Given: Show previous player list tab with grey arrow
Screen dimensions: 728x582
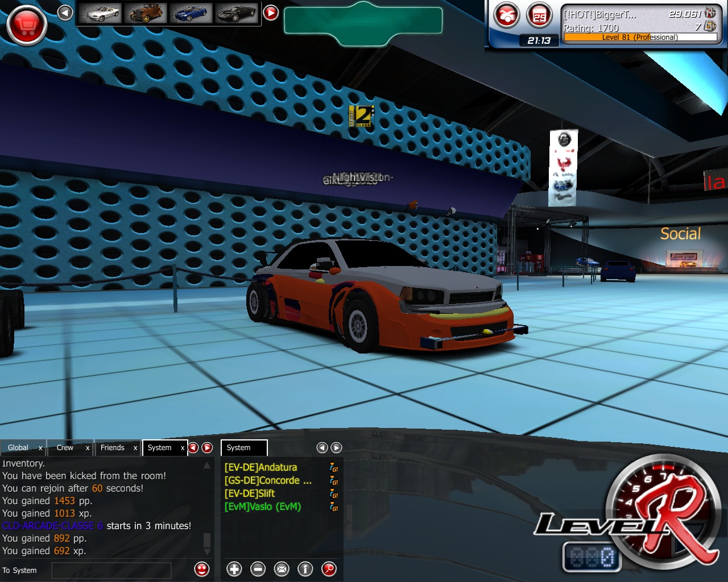Looking at the screenshot, I should (322, 448).
